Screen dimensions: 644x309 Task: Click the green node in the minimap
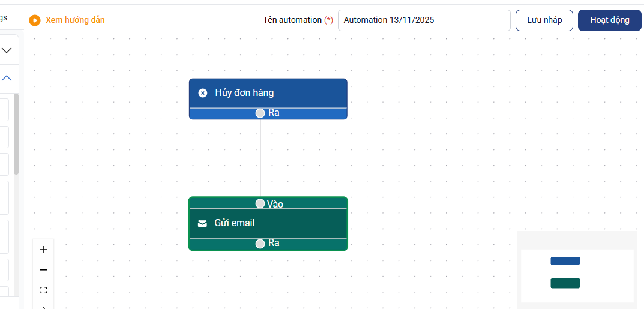[565, 283]
